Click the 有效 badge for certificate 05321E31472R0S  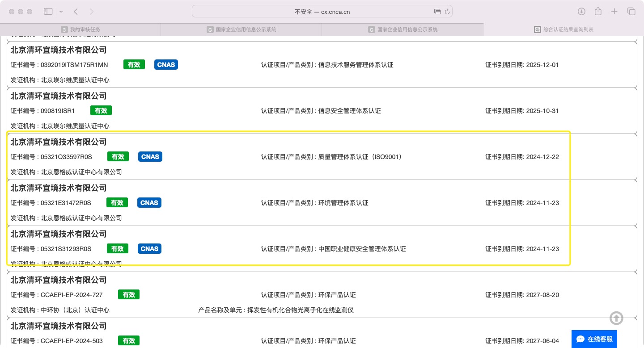tap(117, 203)
